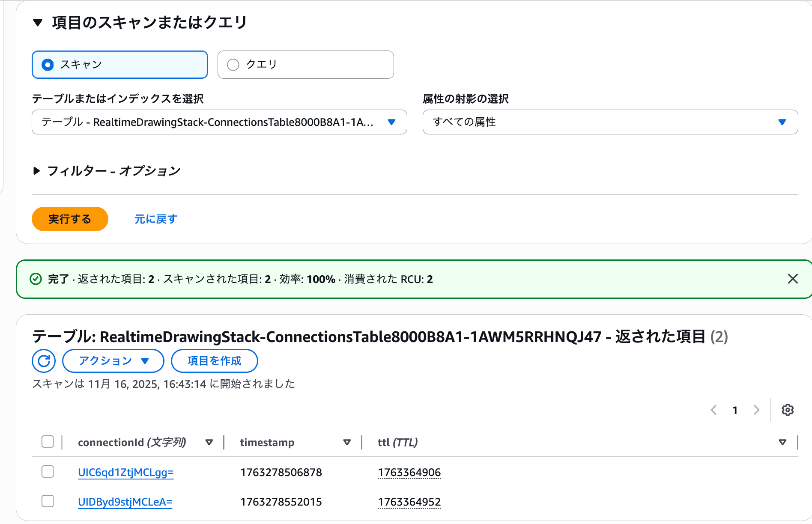This screenshot has height=524, width=812.
Task: Reset settings with 元に戻す
Action: [x=156, y=219]
